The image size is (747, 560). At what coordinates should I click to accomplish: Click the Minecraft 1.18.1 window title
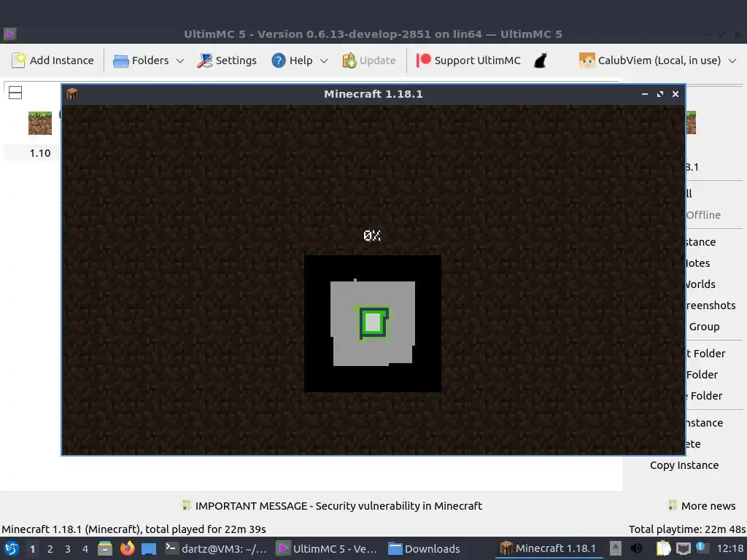(x=373, y=94)
